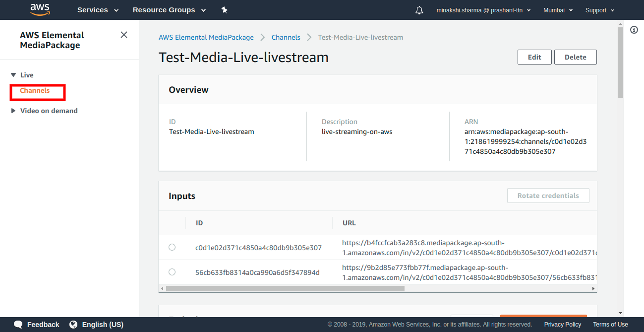Viewport: 644px width, 332px height.
Task: Click the page scroll down arrow
Action: (621, 313)
